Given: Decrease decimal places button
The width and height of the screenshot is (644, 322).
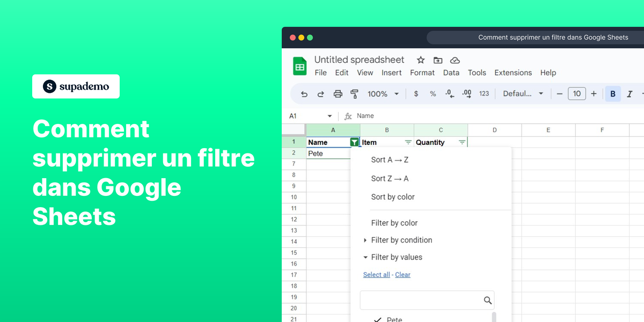Looking at the screenshot, I should click(x=450, y=94).
